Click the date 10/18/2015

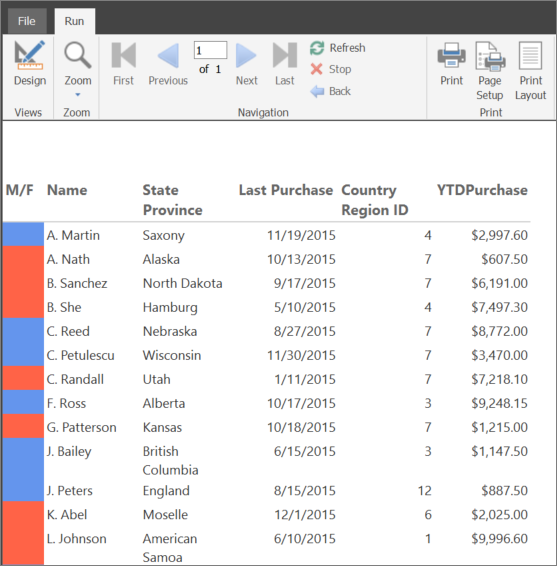point(301,427)
